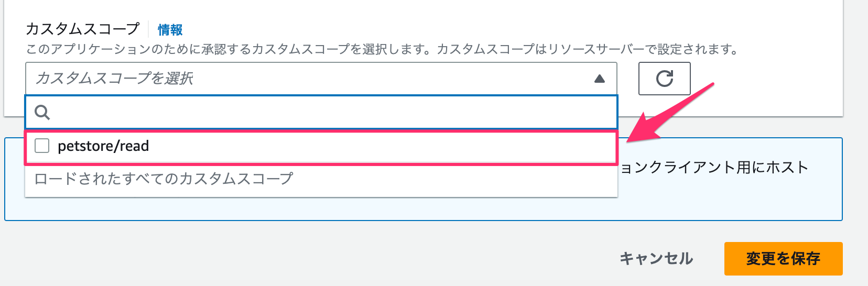Click the refresh custom scopes icon button
Viewport: 868px width, 286px height.
click(x=664, y=79)
